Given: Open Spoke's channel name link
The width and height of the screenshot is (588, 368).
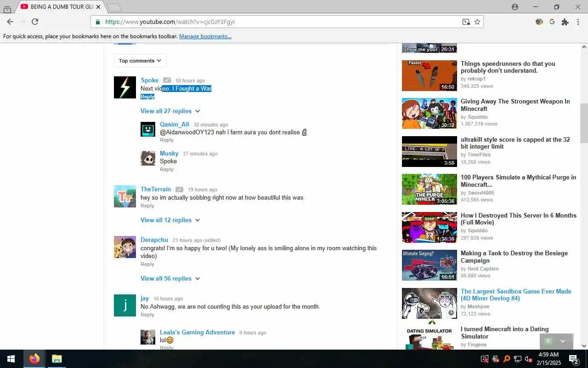Looking at the screenshot, I should [x=150, y=80].
